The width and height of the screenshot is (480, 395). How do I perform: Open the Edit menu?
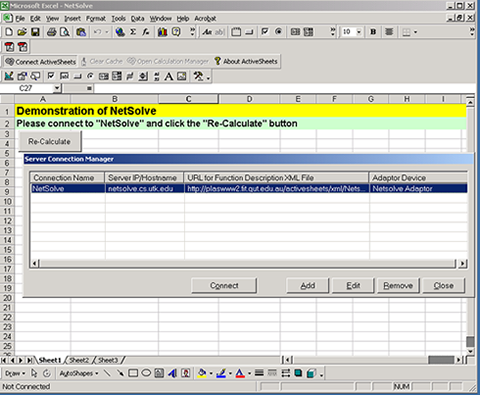point(35,19)
